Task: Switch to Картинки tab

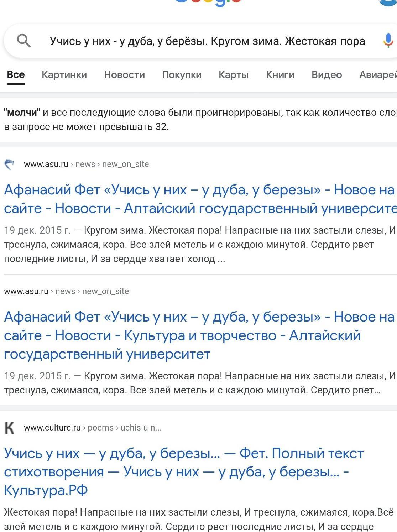Action: point(64,75)
